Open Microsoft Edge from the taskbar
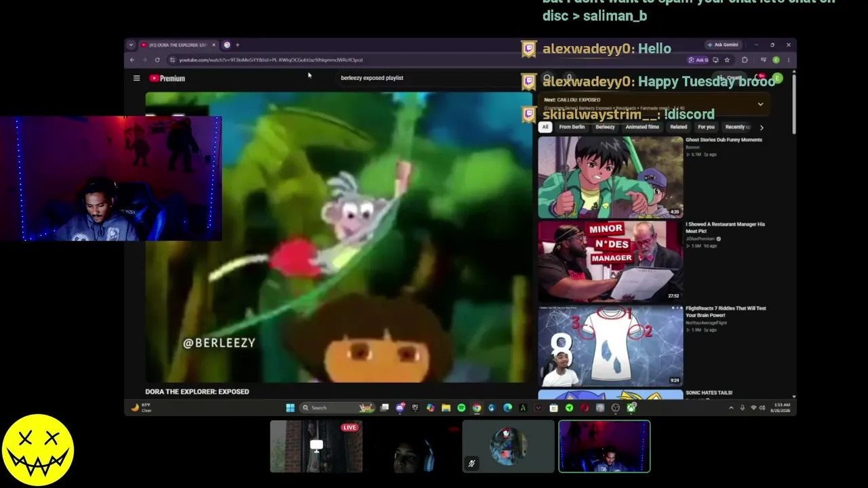Image resolution: width=868 pixels, height=488 pixels. point(507,407)
